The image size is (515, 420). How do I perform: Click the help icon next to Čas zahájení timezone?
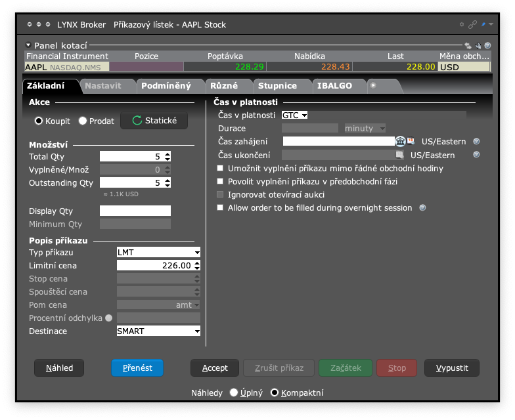point(476,142)
